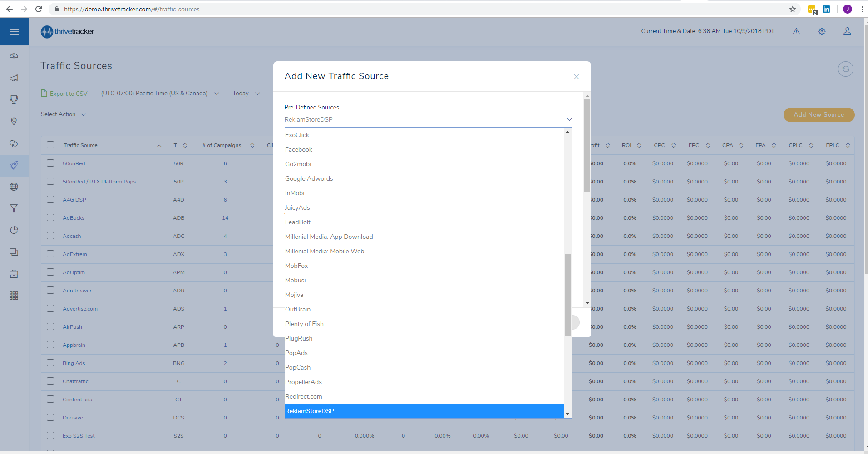Image resolution: width=868 pixels, height=454 pixels.
Task: Select PropellerAds from the sources list
Action: [424, 382]
